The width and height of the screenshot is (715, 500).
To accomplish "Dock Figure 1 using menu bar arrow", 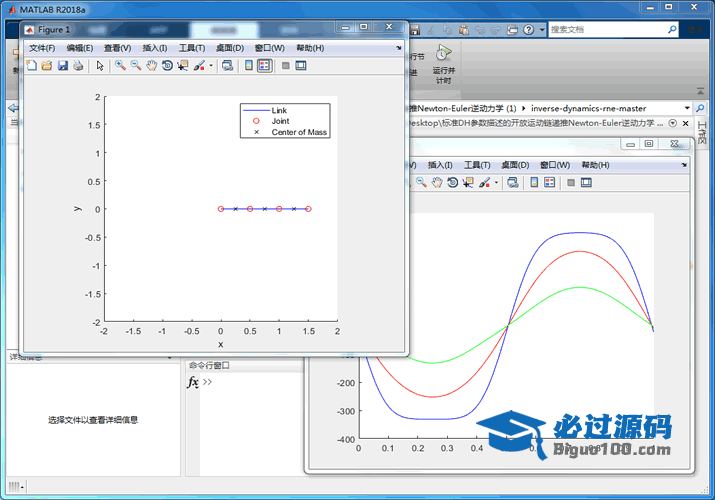I will [399, 48].
